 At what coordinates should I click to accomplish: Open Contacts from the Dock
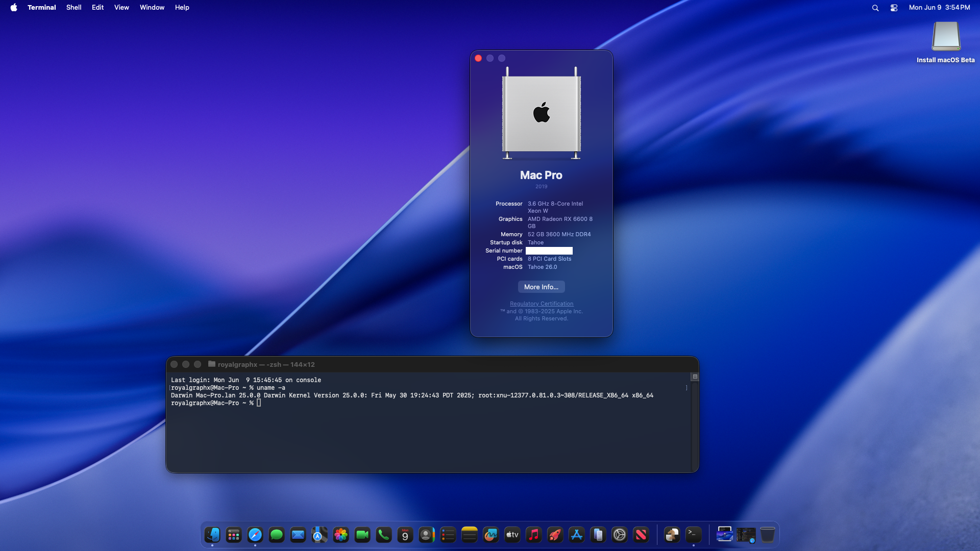[x=427, y=535]
